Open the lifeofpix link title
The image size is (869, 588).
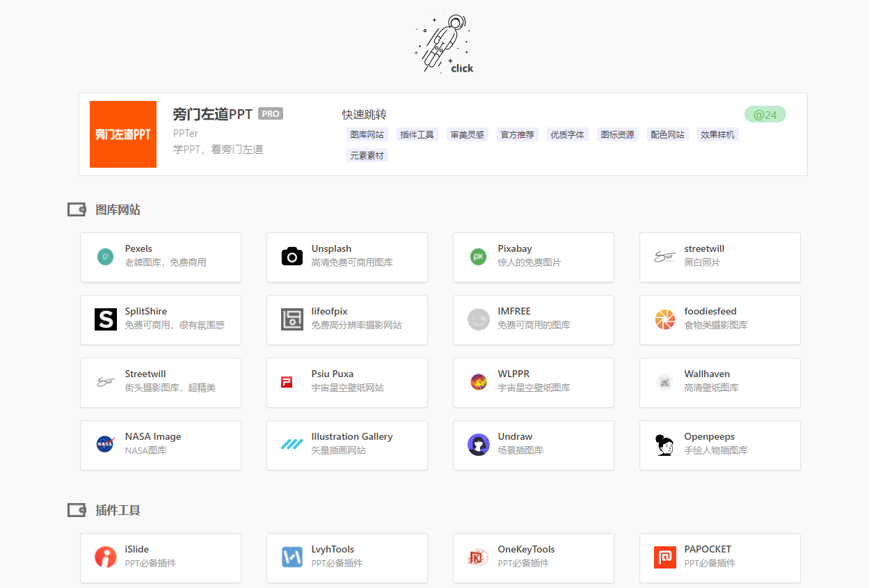[330, 311]
